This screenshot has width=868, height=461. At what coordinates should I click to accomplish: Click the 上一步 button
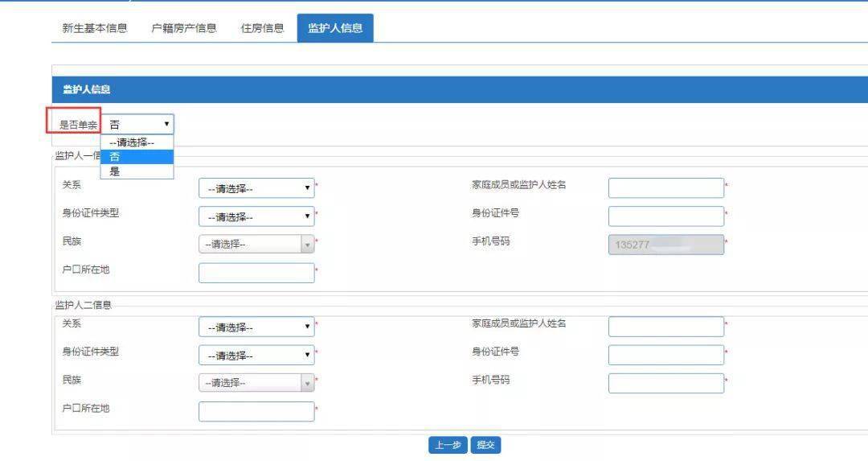[448, 445]
